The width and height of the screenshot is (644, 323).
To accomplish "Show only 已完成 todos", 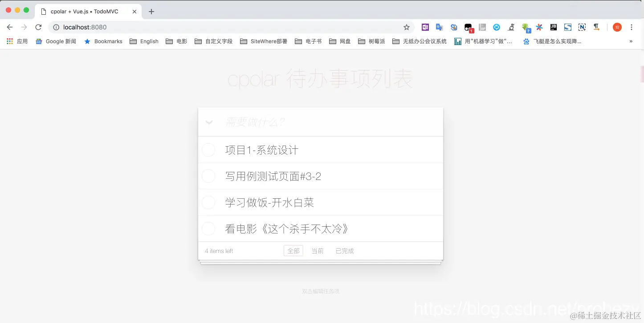I will point(344,251).
